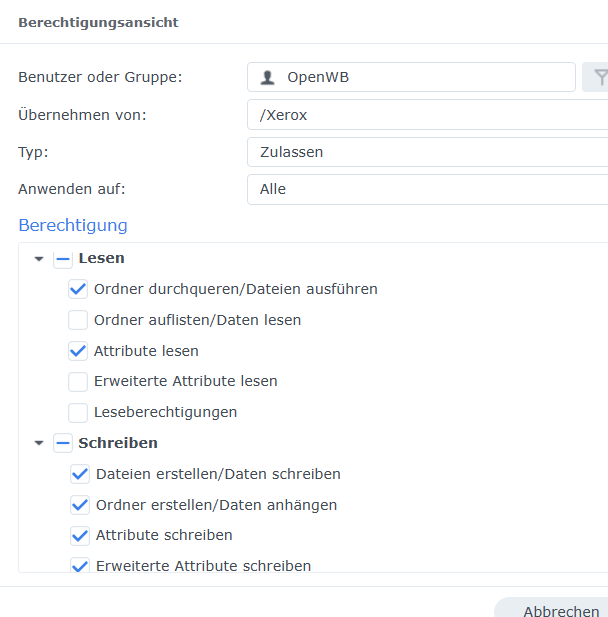Uncheck Erweiterte Attribute schreiben
The height and width of the screenshot is (617, 608).
coord(80,565)
